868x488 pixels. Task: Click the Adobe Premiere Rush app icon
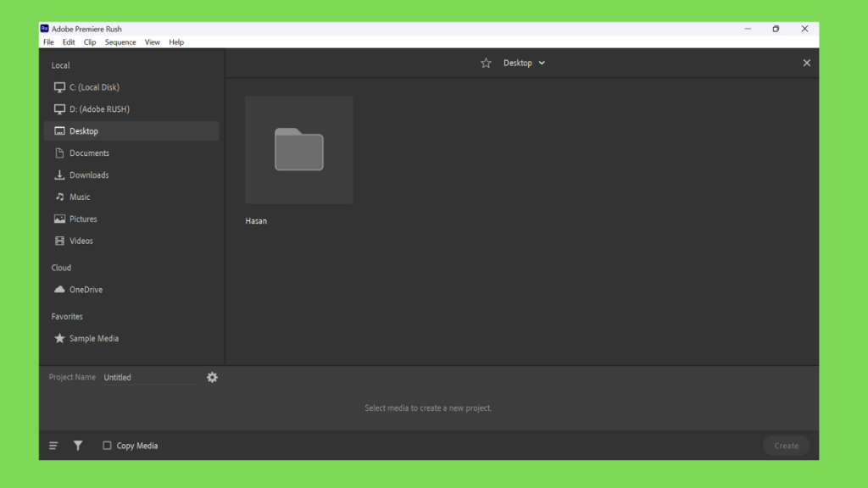click(x=44, y=29)
